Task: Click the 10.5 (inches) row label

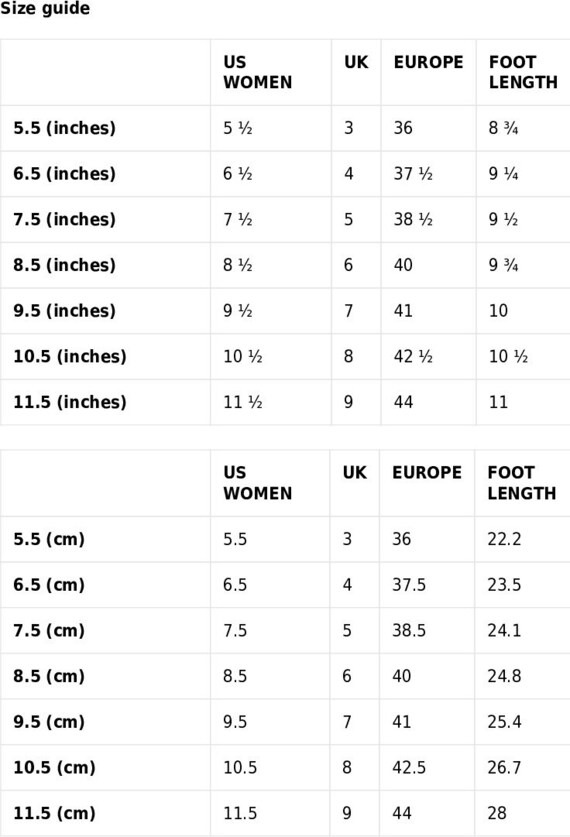Action: [69, 357]
